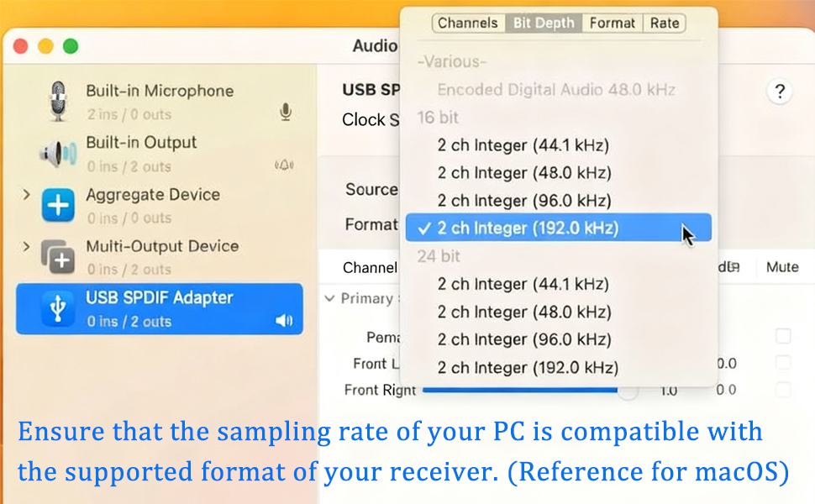Select Multi-Output Device in device list
The width and height of the screenshot is (815, 504).
(x=160, y=257)
